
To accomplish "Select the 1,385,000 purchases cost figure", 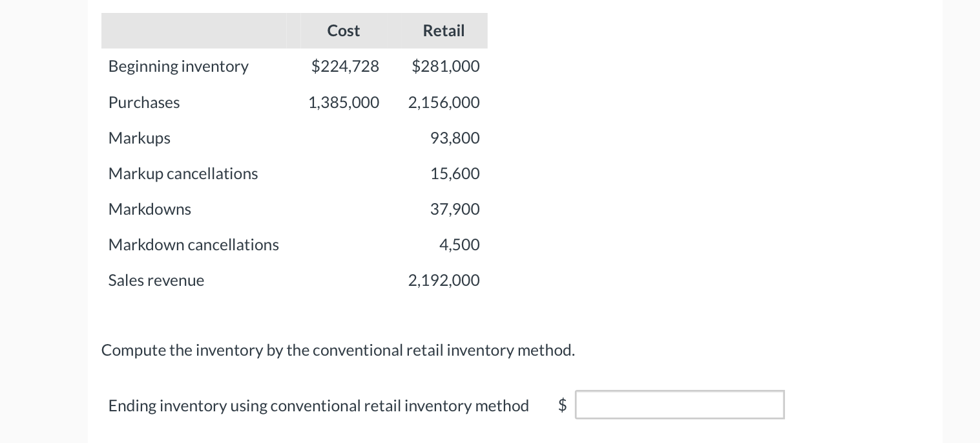I will [343, 102].
